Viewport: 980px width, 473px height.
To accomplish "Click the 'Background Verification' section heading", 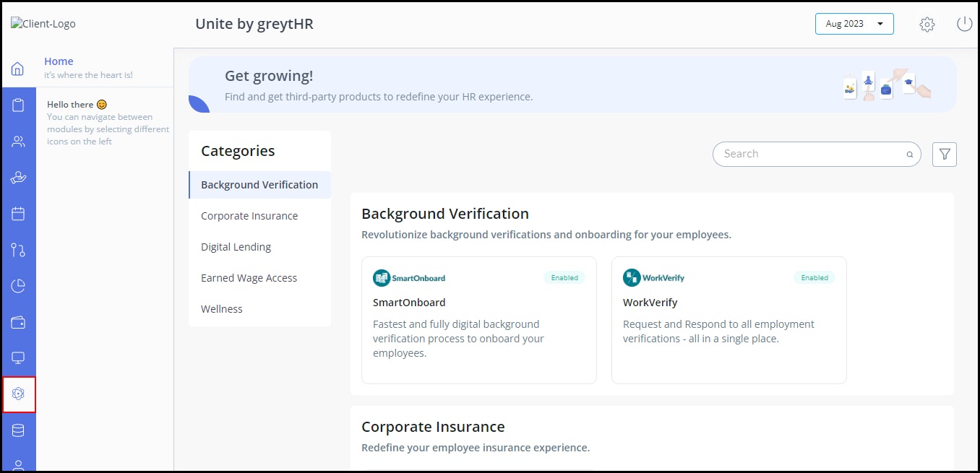I will 445,214.
